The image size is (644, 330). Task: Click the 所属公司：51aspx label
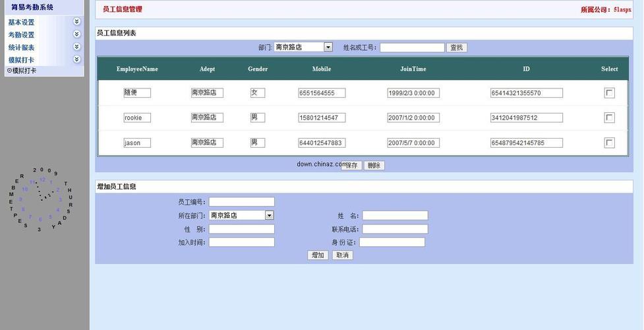click(x=606, y=9)
